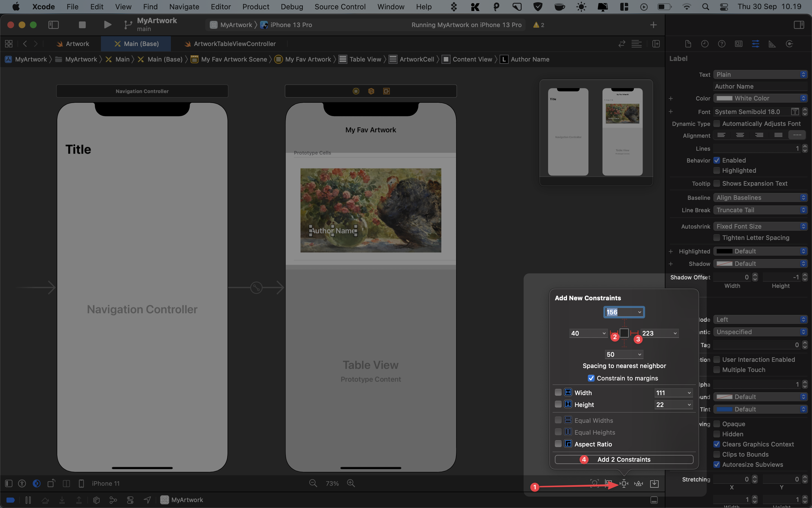Open the Embed In button
812x508 pixels.
click(654, 483)
